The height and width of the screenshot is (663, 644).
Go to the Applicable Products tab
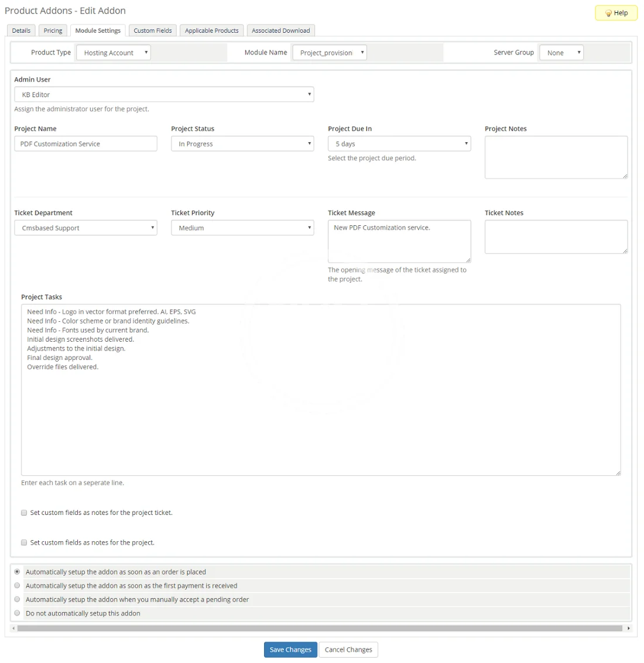211,30
